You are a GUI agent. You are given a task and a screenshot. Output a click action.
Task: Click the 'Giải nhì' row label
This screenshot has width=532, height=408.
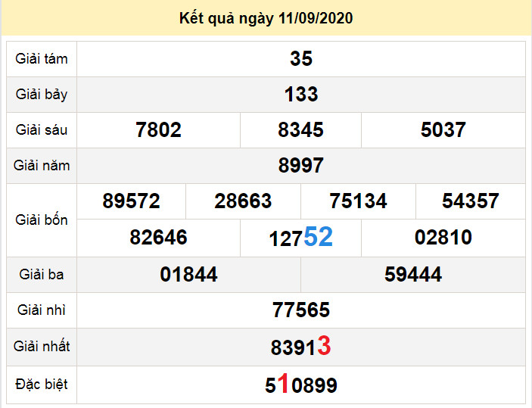tap(42, 310)
